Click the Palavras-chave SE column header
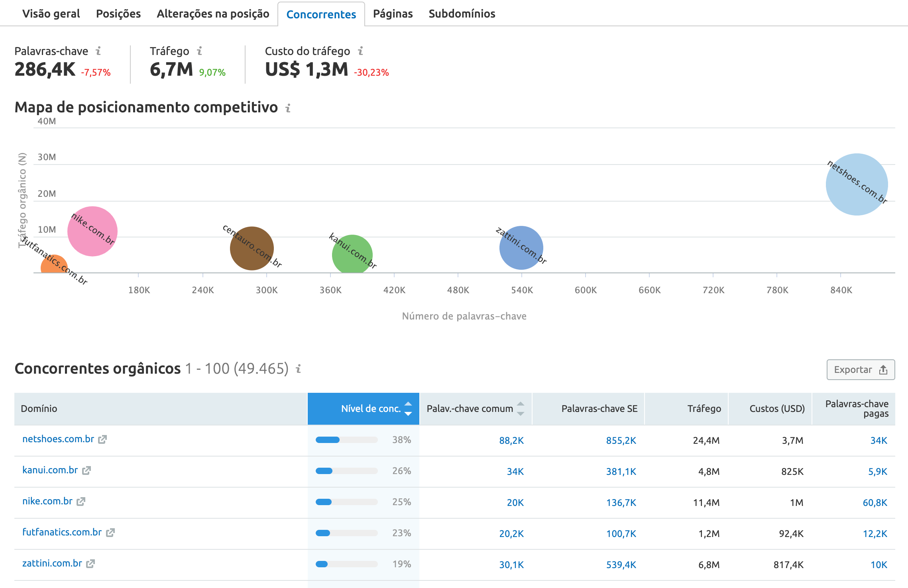This screenshot has width=908, height=588. (588, 409)
